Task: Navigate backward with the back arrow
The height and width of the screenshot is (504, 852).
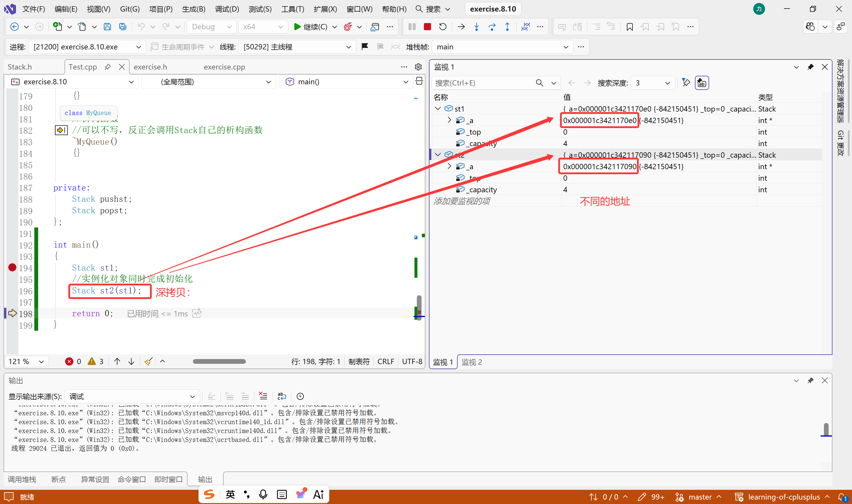Action: point(14,27)
